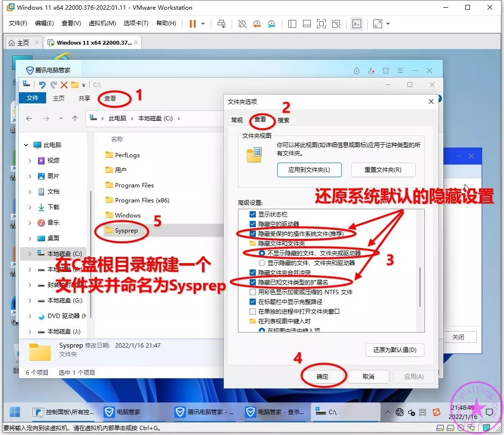Open the 虚拟机(M) menu
504x435 pixels.
(102, 23)
